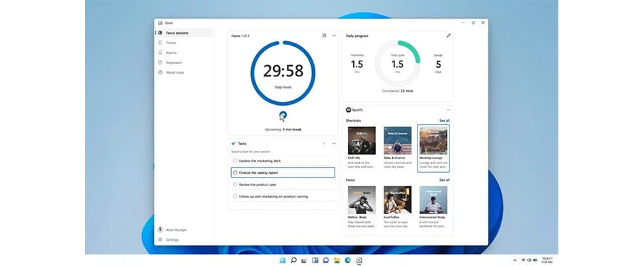This screenshot has height=266, width=644.
Task: Click the Wi-Fi network tray icon
Action: click(523, 260)
